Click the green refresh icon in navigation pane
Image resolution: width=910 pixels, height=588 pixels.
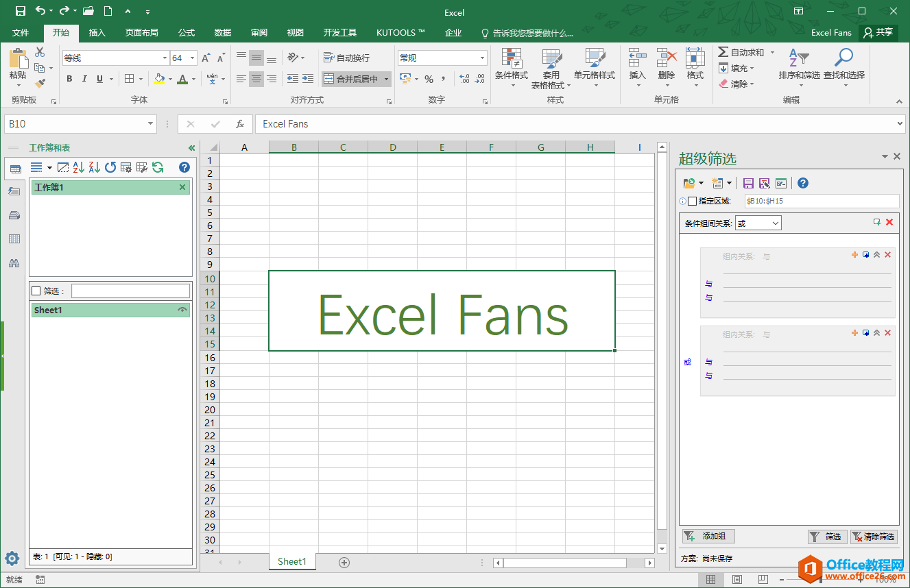(x=158, y=167)
